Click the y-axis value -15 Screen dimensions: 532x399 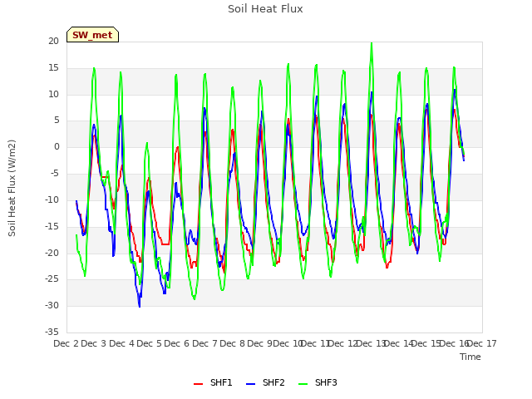click(52, 226)
